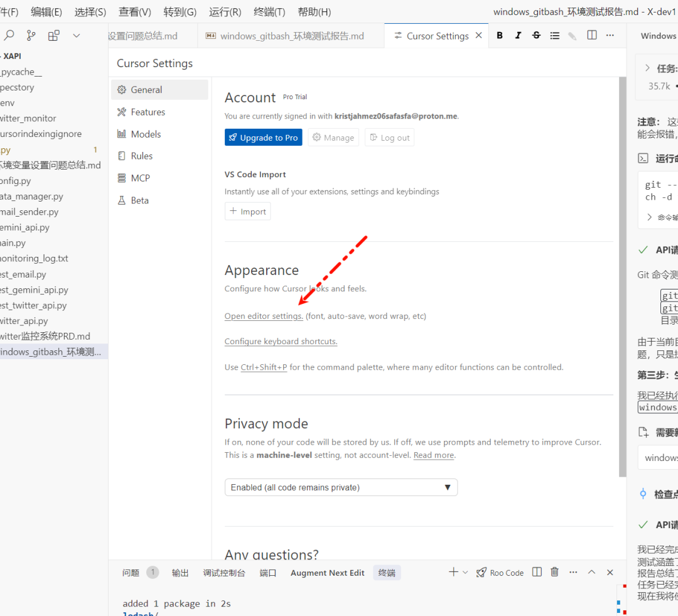Viewport: 678px width, 616px height.
Task: Open editor more actions menu
Action: [x=610, y=35]
